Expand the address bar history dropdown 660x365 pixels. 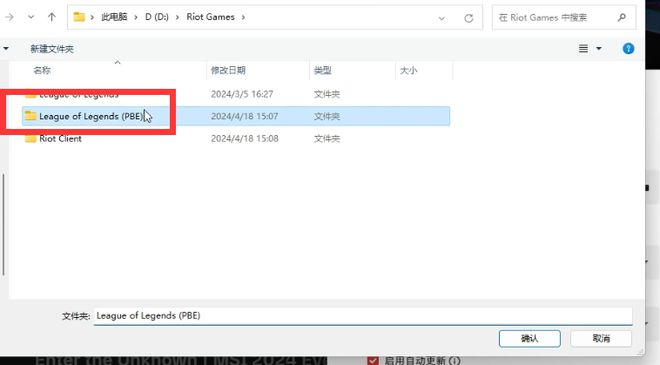coord(441,18)
